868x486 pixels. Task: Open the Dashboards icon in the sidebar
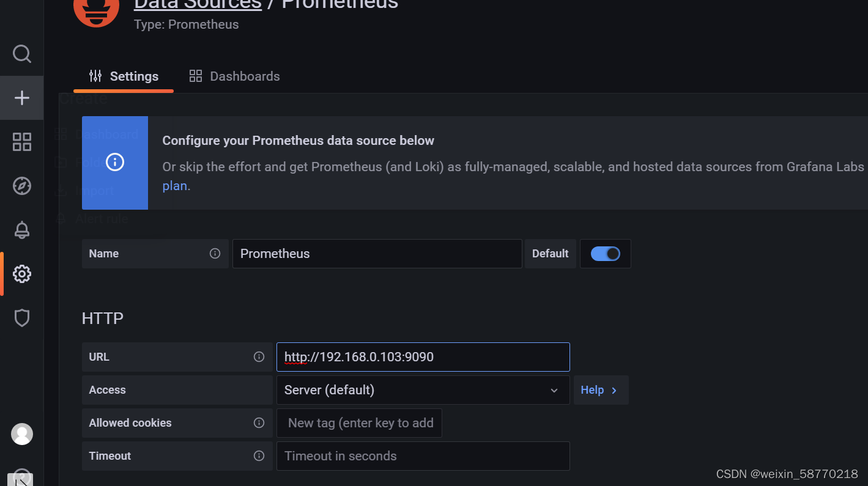pyautogui.click(x=21, y=141)
